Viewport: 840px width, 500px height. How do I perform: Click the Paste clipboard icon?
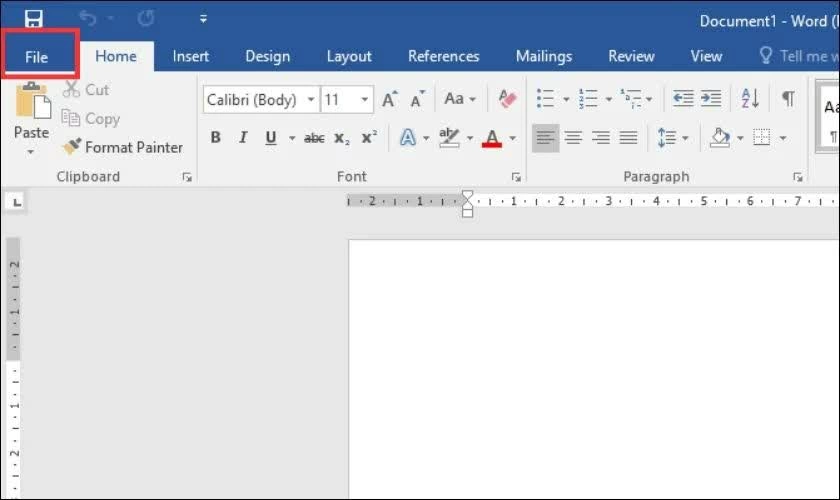tap(33, 101)
